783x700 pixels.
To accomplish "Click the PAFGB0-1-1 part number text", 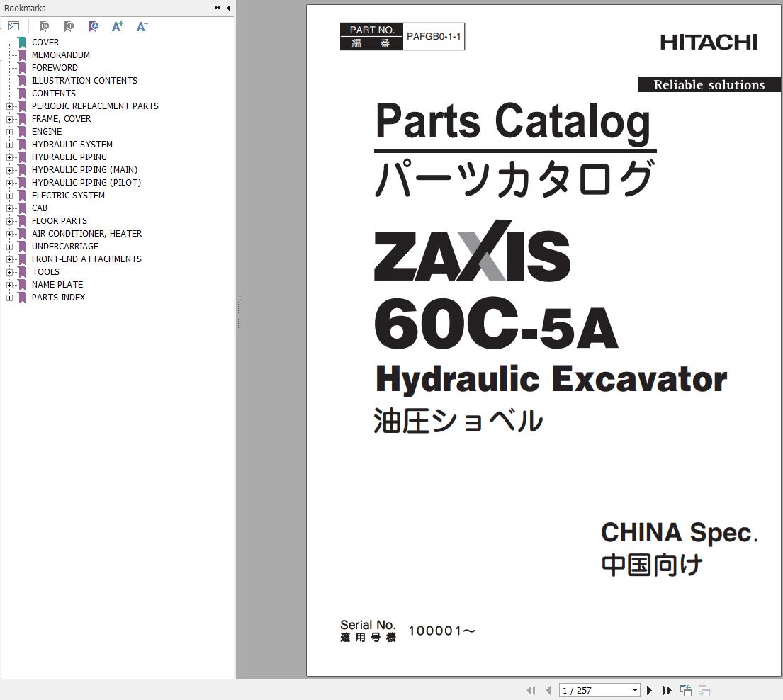I will tap(434, 36).
